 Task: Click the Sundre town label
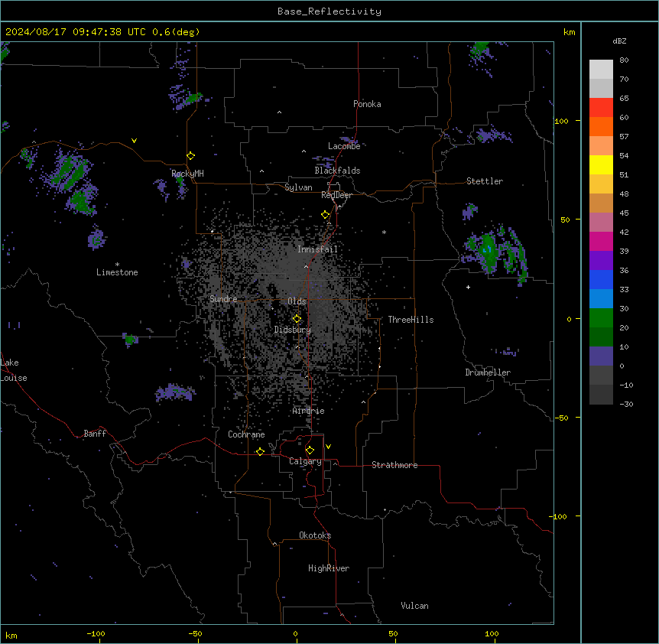pyautogui.click(x=223, y=299)
